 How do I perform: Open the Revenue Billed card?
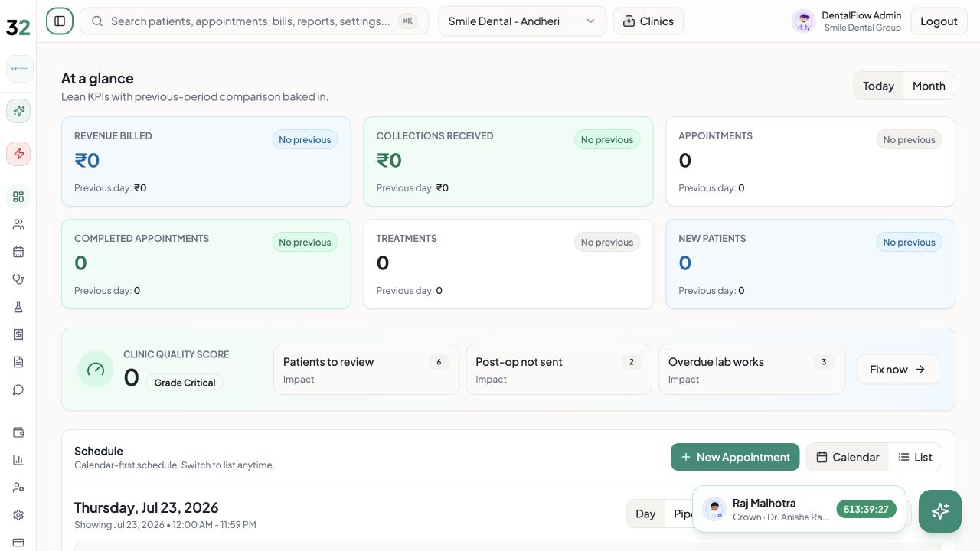(x=206, y=161)
